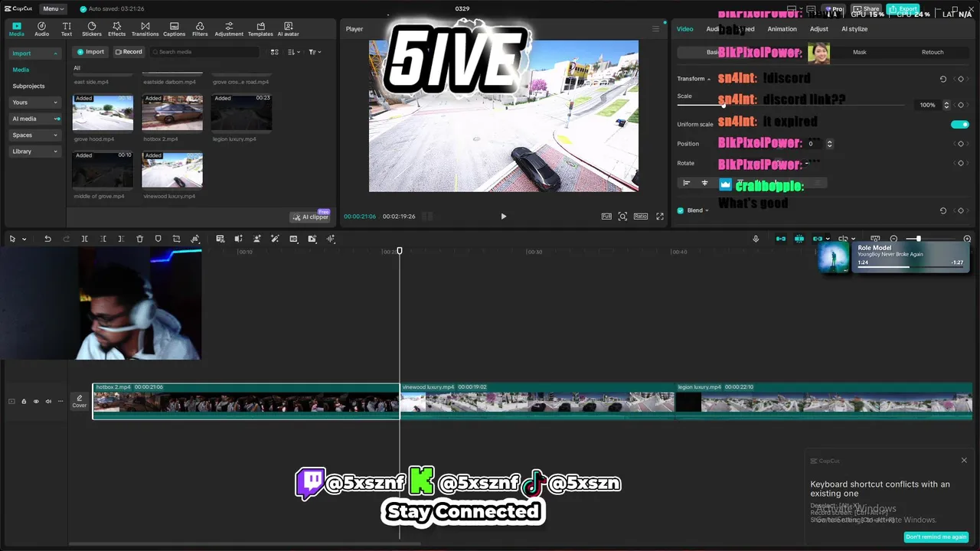Click the Crop tool in timeline toolbar
This screenshot has height=551, width=980.
(176, 239)
